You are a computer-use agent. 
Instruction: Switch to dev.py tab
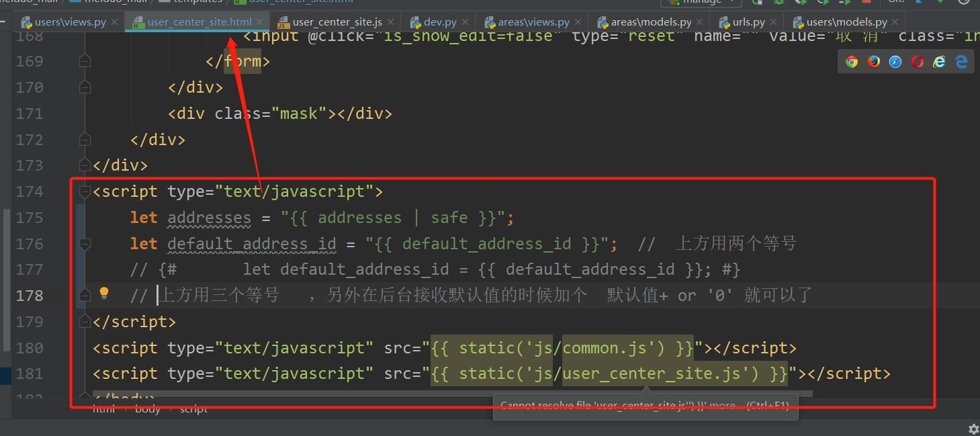pos(440,22)
